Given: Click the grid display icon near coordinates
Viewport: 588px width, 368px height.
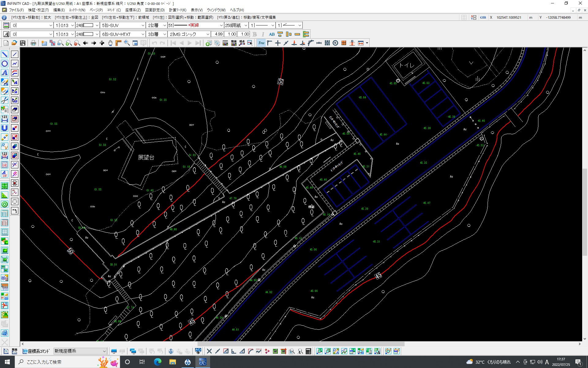Looking at the screenshot, I should pyautogui.click(x=464, y=17).
